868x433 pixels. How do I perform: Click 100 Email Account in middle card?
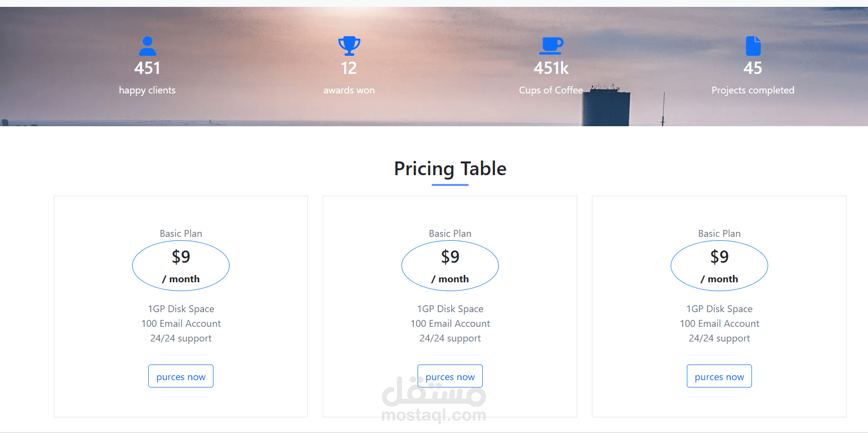(x=450, y=323)
